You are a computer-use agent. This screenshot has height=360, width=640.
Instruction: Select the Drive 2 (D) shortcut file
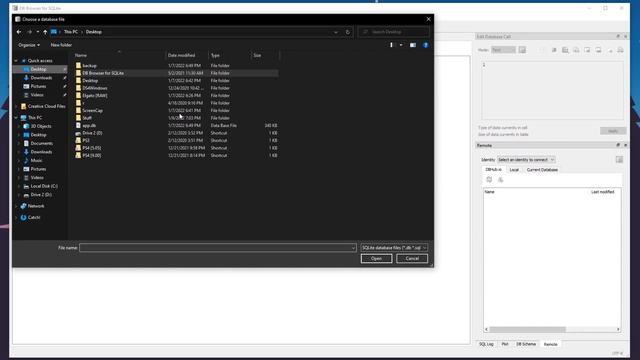coord(176,133)
